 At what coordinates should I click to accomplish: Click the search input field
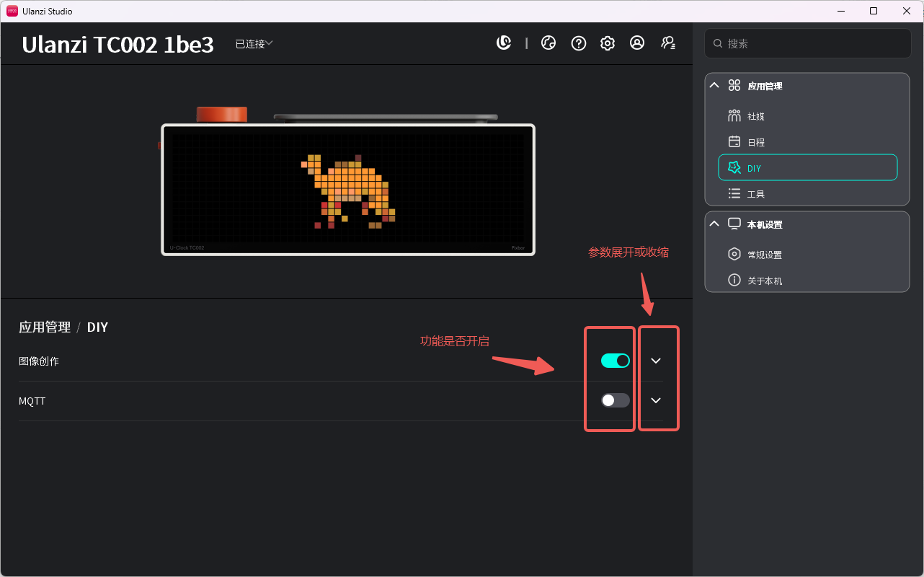coord(808,43)
